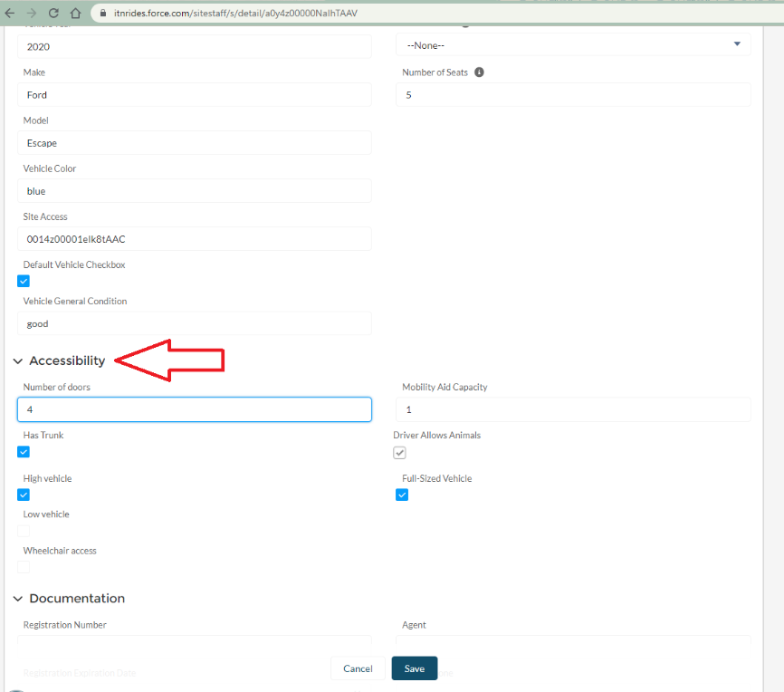
Task: Open the --None-- dropdown list
Action: 573,44
